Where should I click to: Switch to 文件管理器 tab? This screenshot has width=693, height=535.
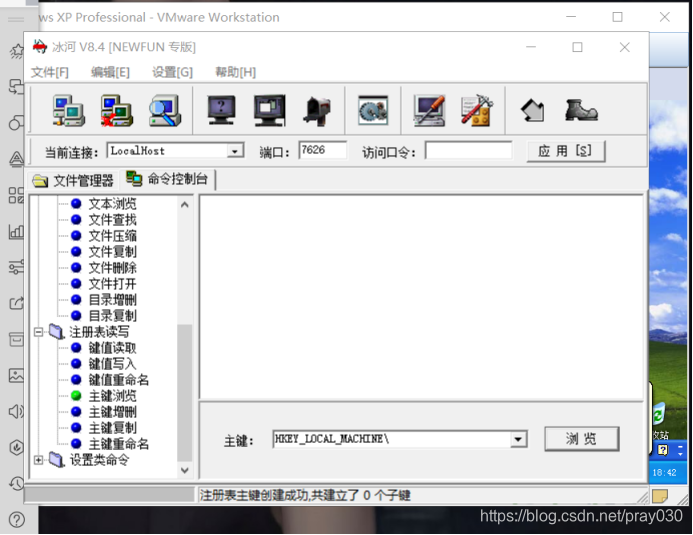point(73,180)
